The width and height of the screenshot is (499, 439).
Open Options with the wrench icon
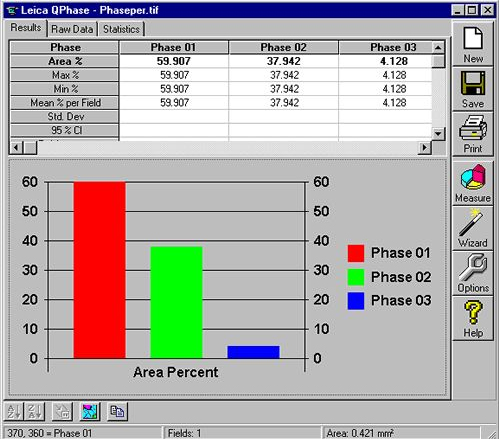(x=473, y=273)
